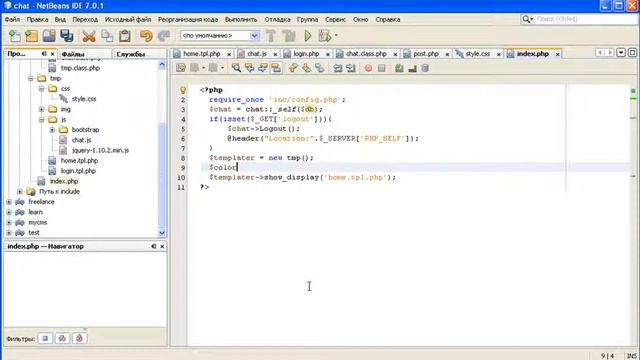Minimize the Navigator panel

coord(153,247)
